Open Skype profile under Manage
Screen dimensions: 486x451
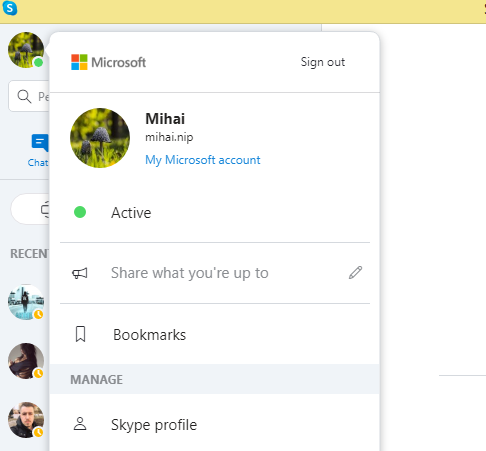click(215, 424)
